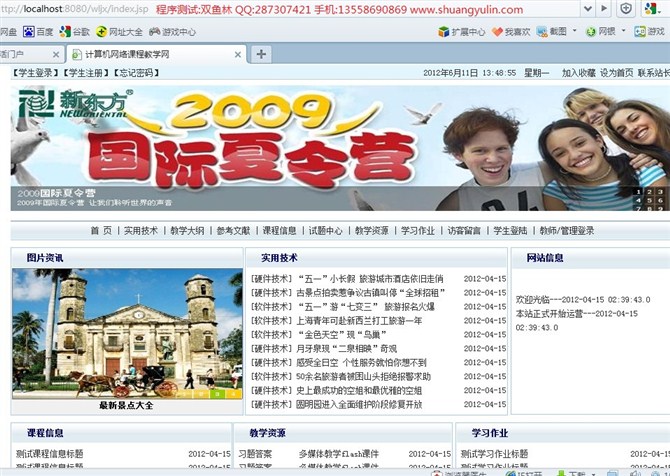Open first 测试学习作业标题 entry
This screenshot has width=670, height=476.
click(494, 454)
